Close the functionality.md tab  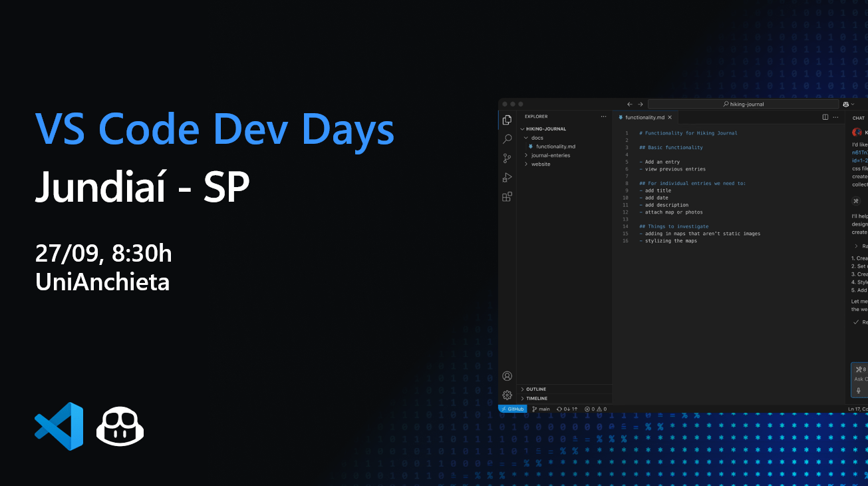click(x=670, y=117)
